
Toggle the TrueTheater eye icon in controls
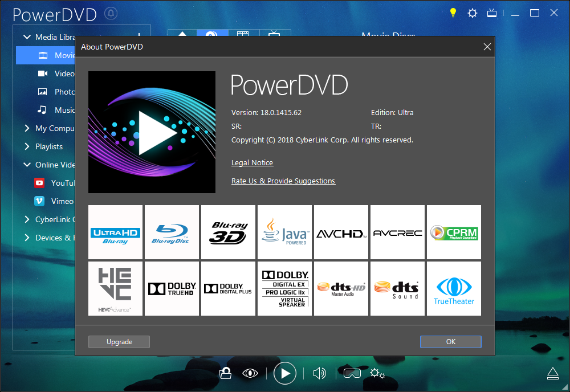coord(250,373)
